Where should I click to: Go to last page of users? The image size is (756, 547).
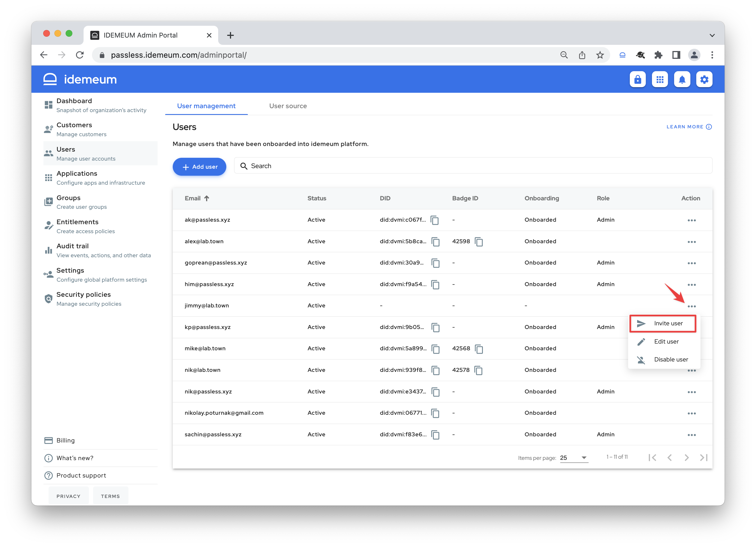(x=703, y=457)
